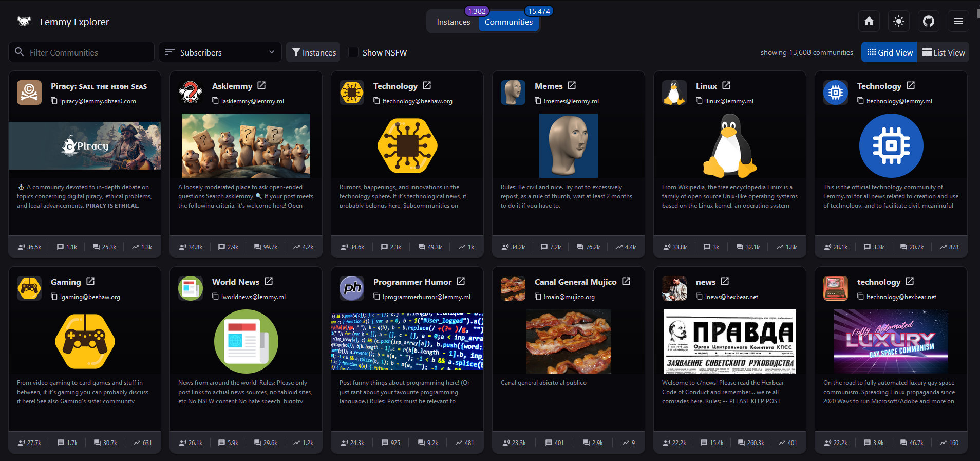The image size is (980, 461).
Task: Open the hamburger menu
Action: coord(958,21)
